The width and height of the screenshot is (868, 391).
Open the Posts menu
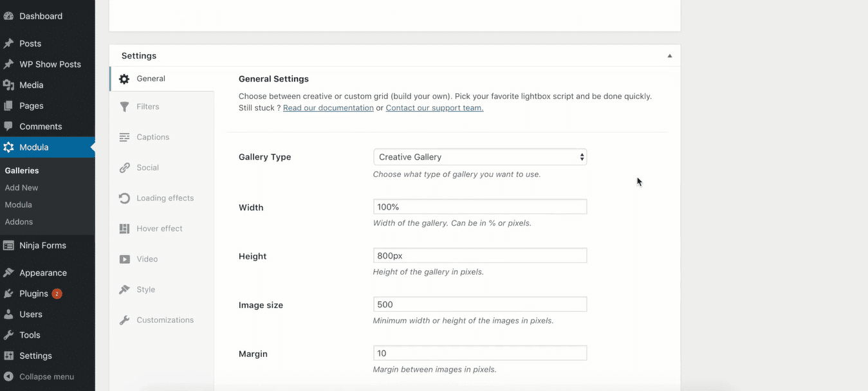30,44
